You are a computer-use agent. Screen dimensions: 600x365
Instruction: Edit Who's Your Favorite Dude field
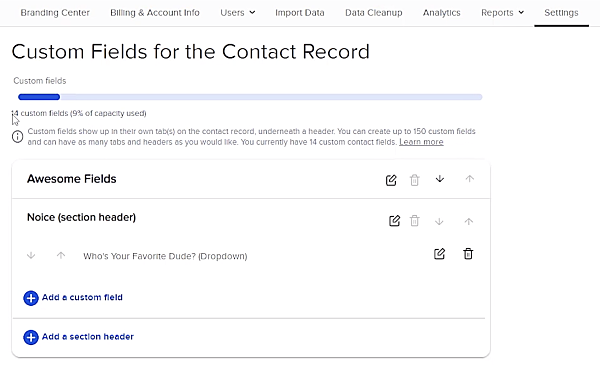tap(439, 254)
